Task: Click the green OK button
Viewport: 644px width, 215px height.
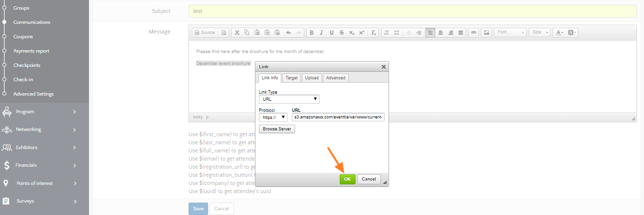Action: [x=347, y=179]
